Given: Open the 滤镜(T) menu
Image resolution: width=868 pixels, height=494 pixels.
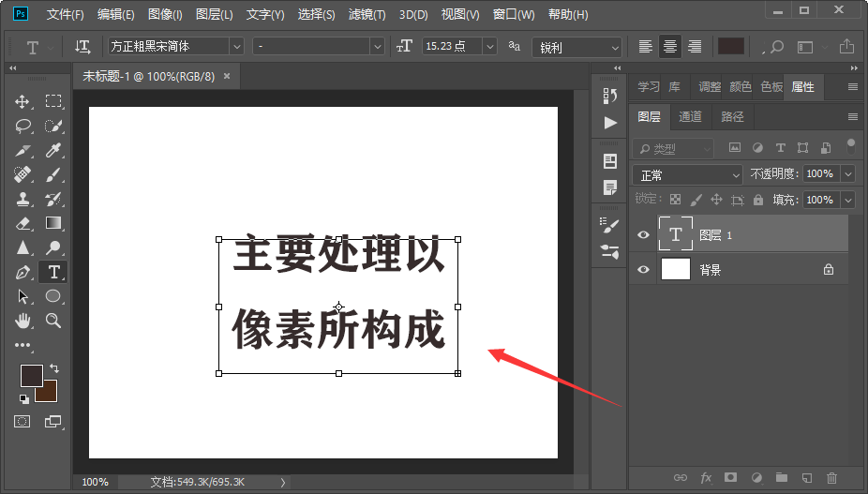Looking at the screenshot, I should [x=367, y=14].
